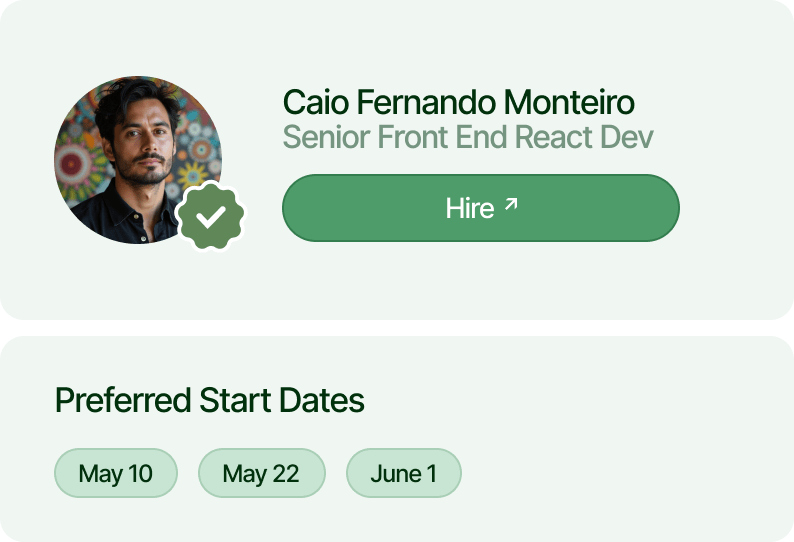The height and width of the screenshot is (542, 794).
Task: Click the white checkmark inside the scalloped badge
Action: (x=211, y=217)
